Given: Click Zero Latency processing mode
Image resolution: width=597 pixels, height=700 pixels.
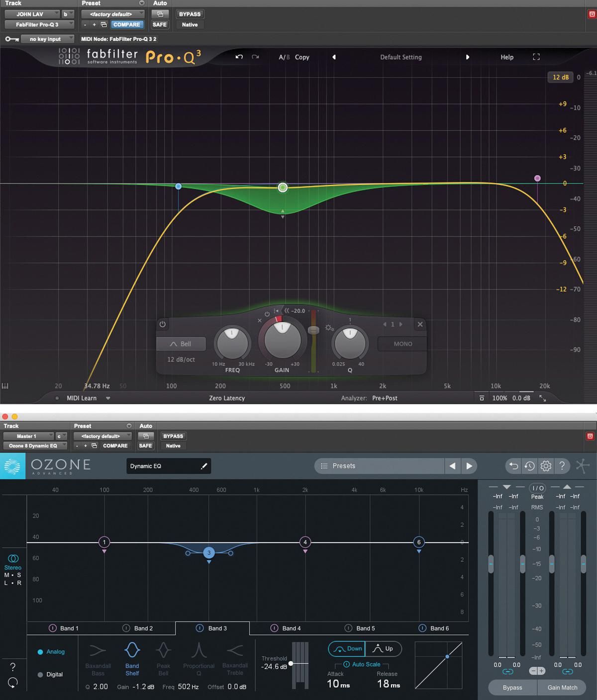Looking at the screenshot, I should tap(227, 398).
